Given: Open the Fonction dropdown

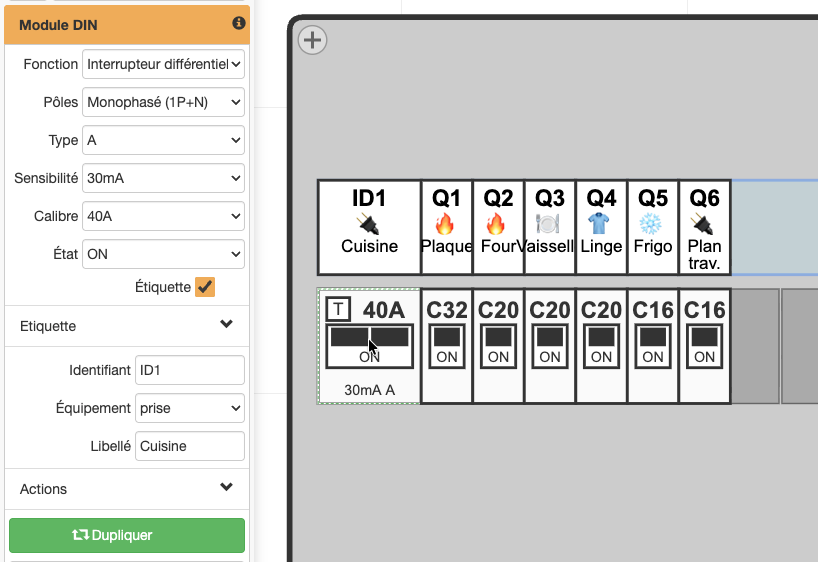Looking at the screenshot, I should pyautogui.click(x=163, y=64).
